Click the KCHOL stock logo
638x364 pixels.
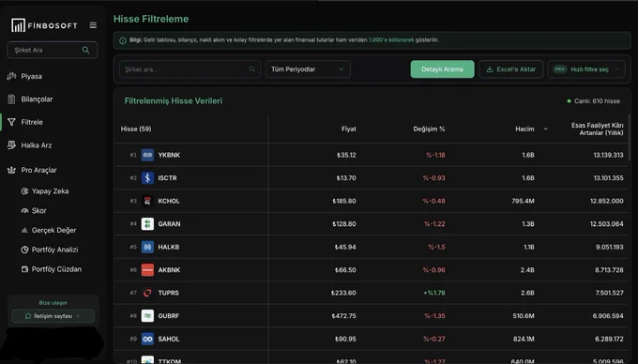click(147, 201)
